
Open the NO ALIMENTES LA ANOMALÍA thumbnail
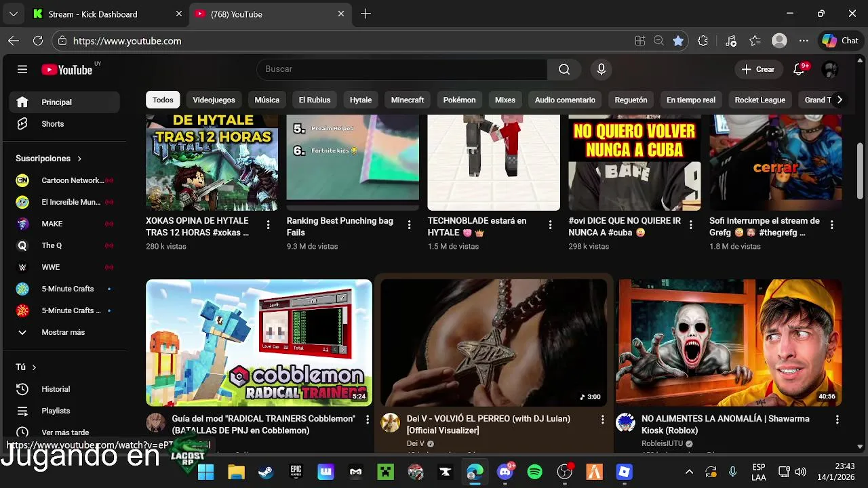[729, 343]
